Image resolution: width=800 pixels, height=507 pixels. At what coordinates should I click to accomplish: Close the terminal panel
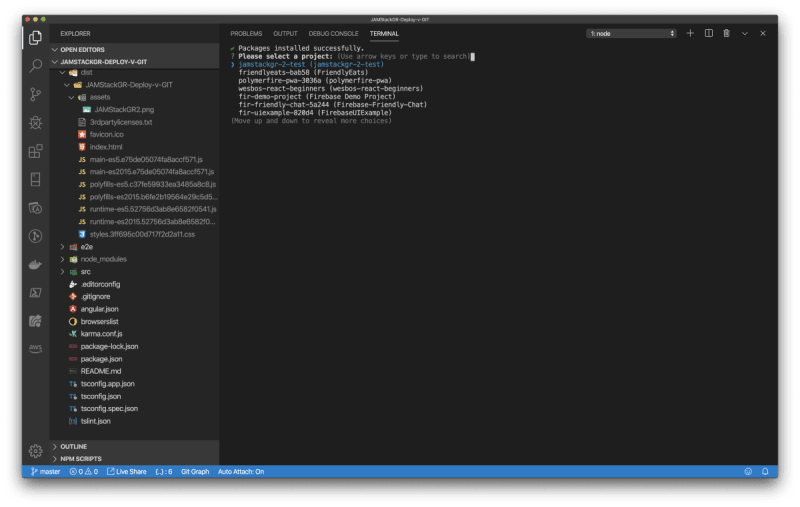click(x=763, y=34)
